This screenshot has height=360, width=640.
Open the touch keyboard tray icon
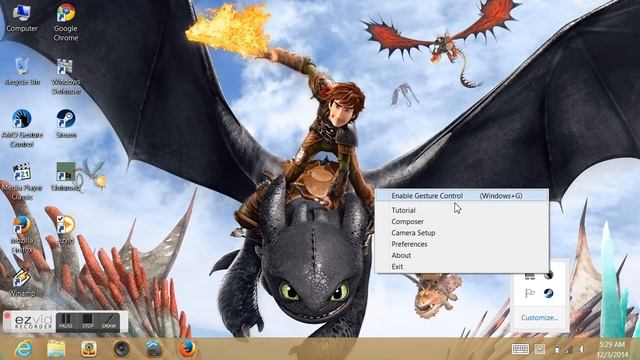coord(520,349)
